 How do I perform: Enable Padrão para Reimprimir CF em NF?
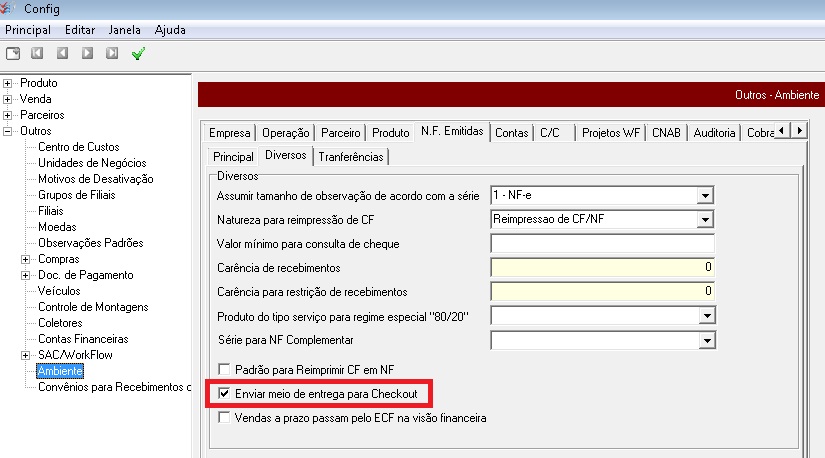click(224, 369)
